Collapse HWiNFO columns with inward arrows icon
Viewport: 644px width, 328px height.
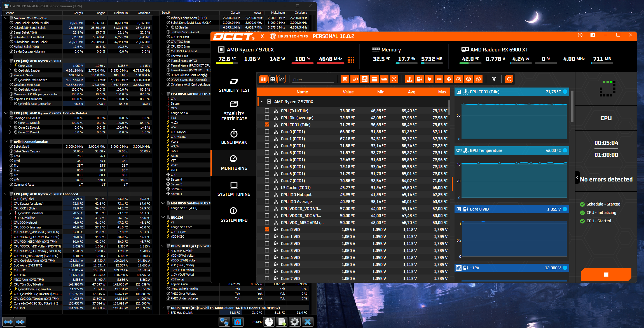[x=20, y=322]
